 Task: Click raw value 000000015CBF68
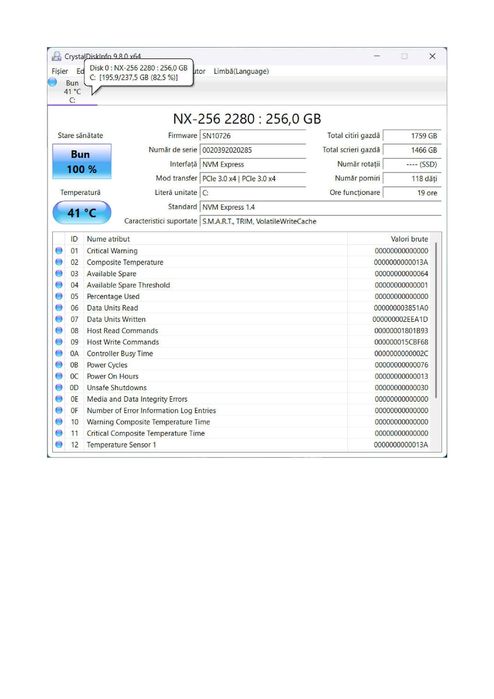[401, 342]
